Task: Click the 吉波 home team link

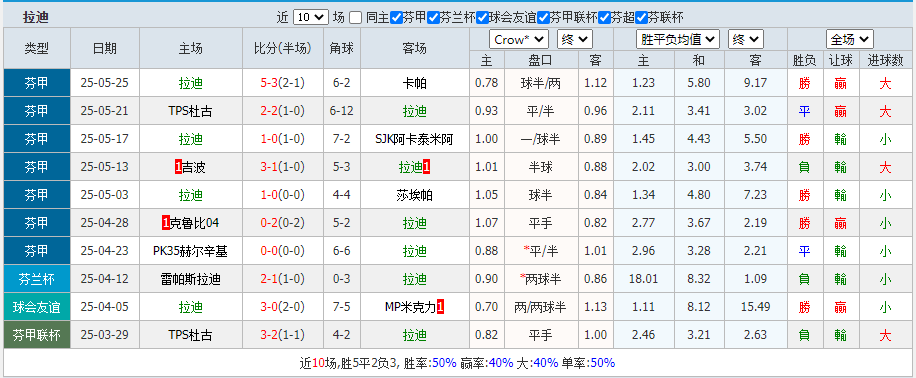Action: (x=194, y=167)
